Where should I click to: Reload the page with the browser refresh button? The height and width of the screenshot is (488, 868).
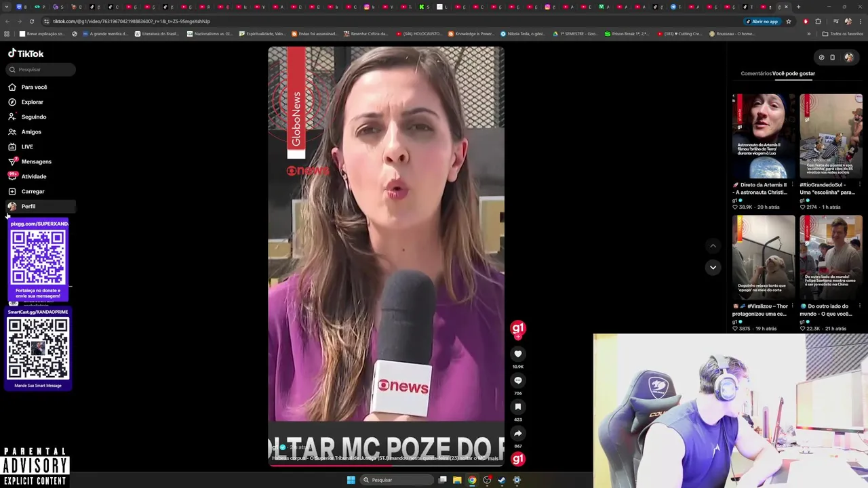(x=31, y=21)
